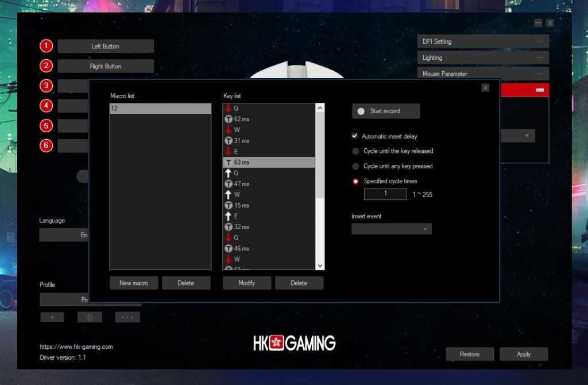
Task: Click the delete profile trash icon
Action: click(x=90, y=317)
